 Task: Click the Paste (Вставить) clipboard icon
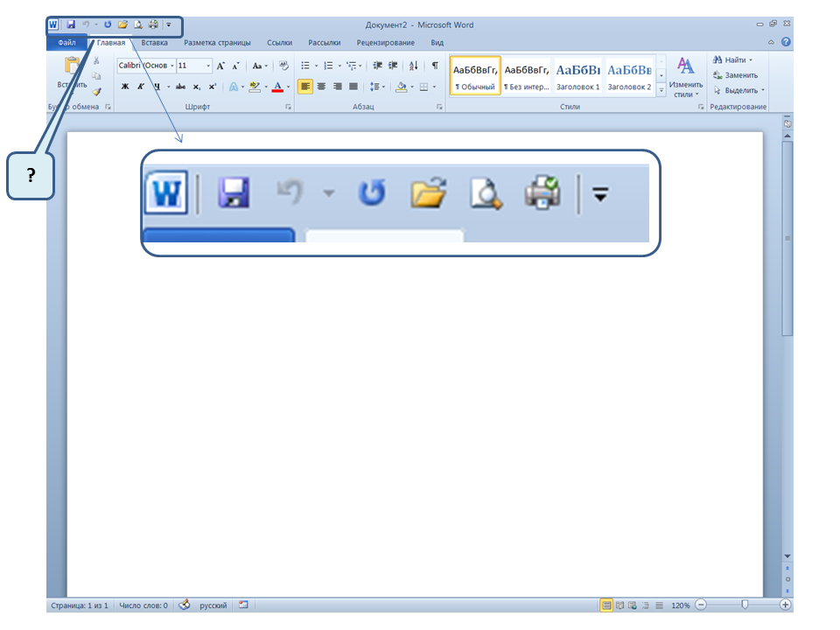[72, 68]
